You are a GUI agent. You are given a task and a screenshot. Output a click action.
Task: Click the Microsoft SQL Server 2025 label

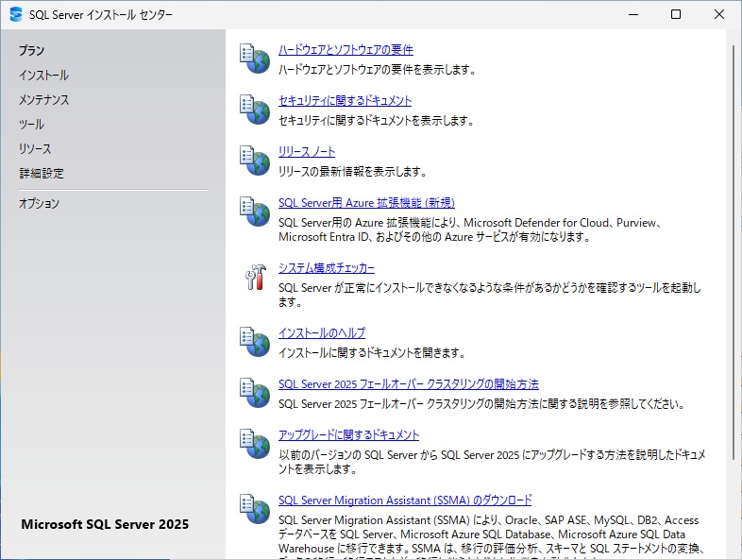(105, 524)
